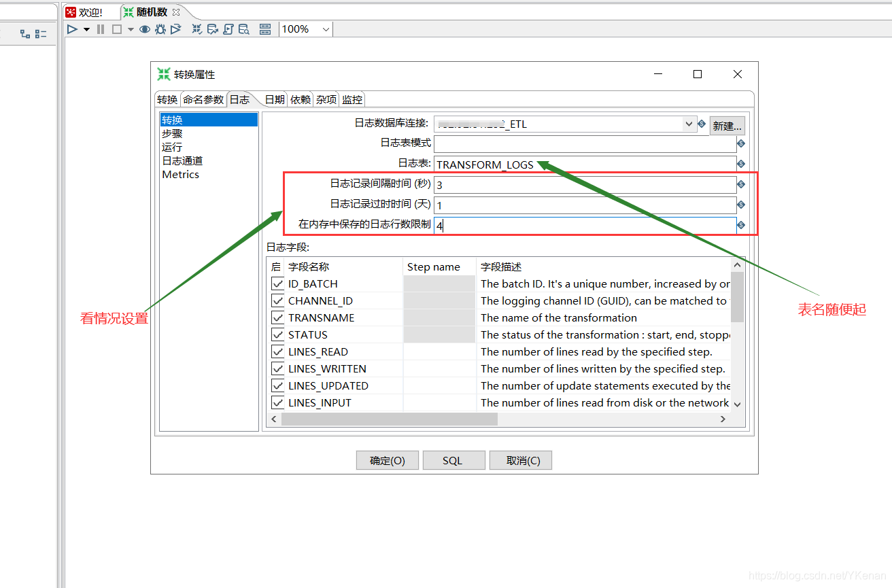Image resolution: width=892 pixels, height=588 pixels.
Task: Click the 在内存中保存的日志行数限制 field
Action: pyautogui.click(x=585, y=226)
